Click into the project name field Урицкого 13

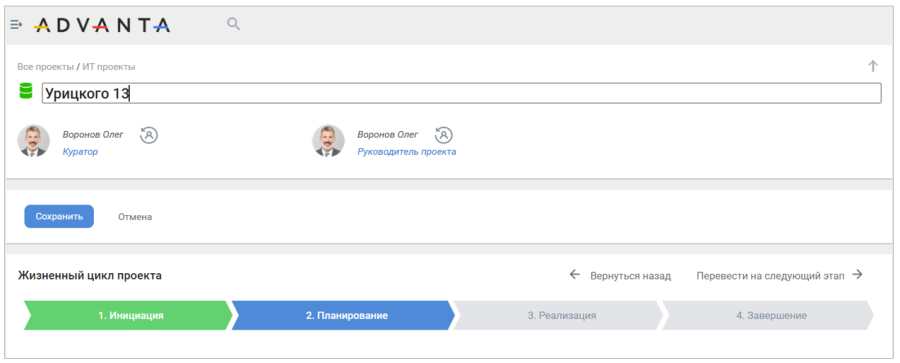(461, 94)
